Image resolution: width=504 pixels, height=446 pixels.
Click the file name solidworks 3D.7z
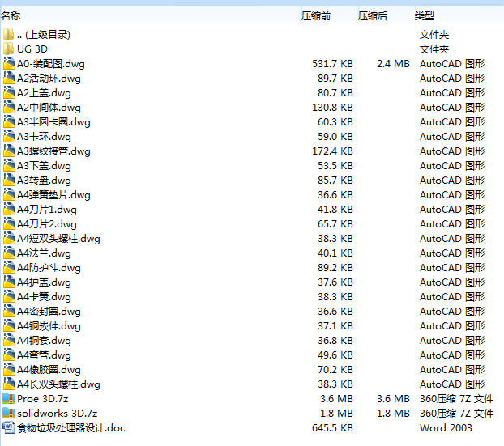(x=58, y=414)
